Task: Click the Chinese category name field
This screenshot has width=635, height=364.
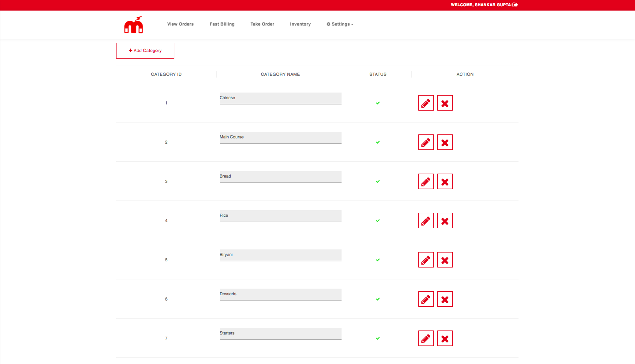Action: (281, 98)
